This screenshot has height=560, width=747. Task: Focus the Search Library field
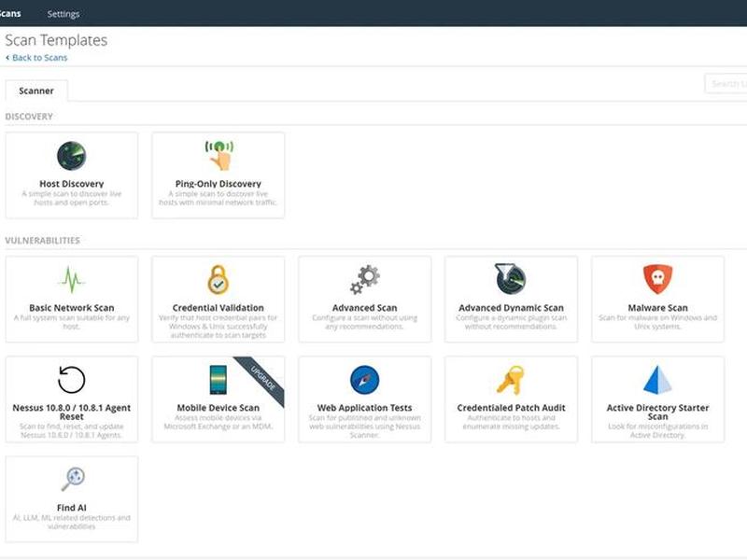coord(726,84)
